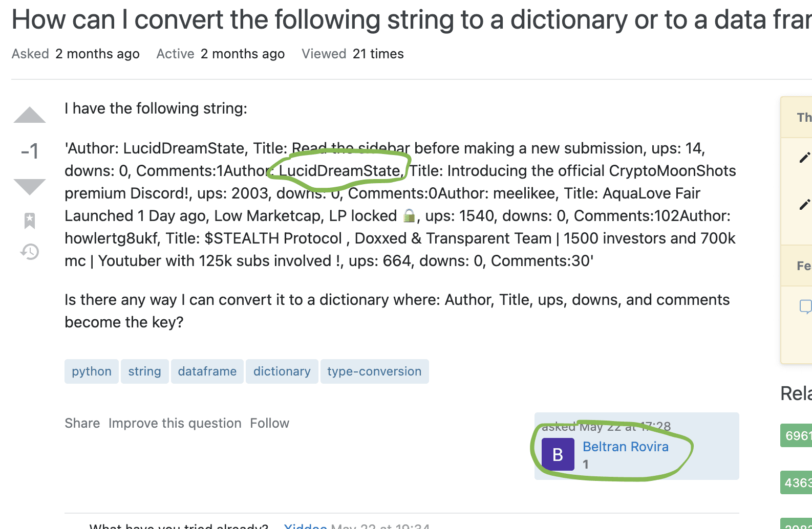Viewport: 812px width, 529px height.
Task: Open commenter Yiddoo's profile
Action: point(306,526)
